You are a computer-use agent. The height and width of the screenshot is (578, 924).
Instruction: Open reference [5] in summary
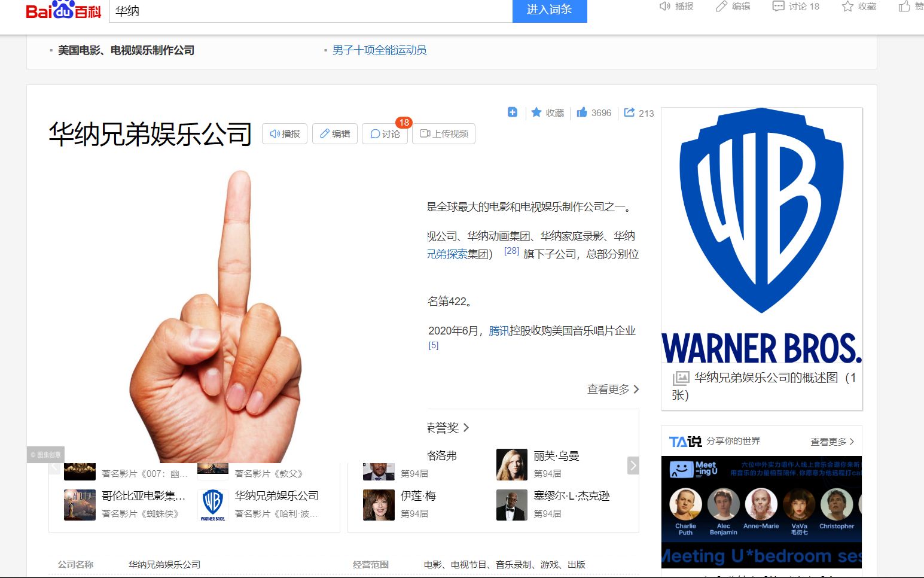(x=434, y=345)
